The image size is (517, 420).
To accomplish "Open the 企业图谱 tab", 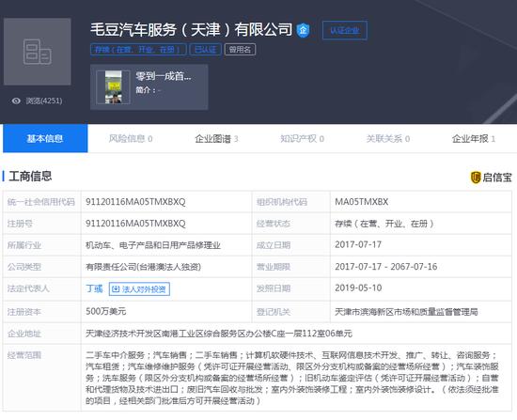I will (x=216, y=138).
